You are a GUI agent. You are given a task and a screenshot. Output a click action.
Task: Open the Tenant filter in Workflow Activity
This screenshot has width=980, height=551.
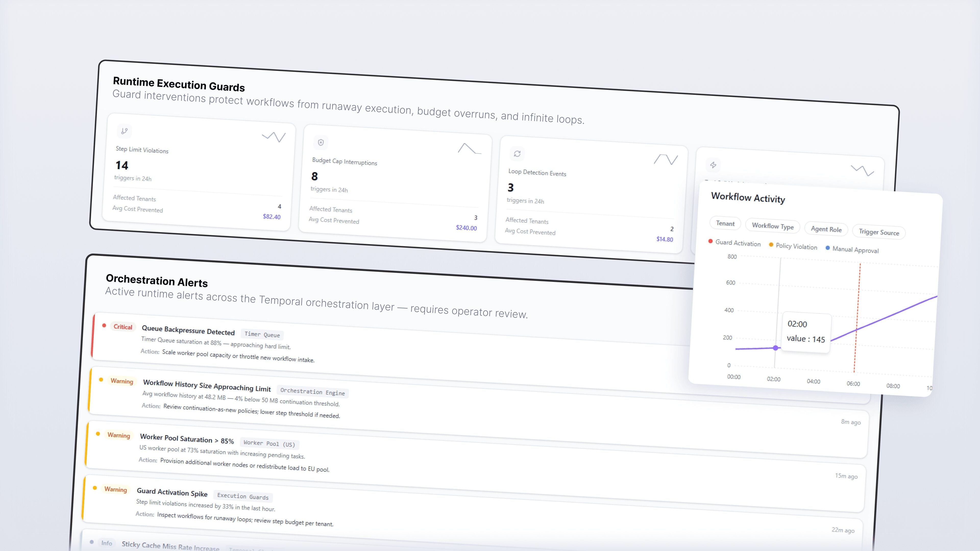pyautogui.click(x=725, y=224)
